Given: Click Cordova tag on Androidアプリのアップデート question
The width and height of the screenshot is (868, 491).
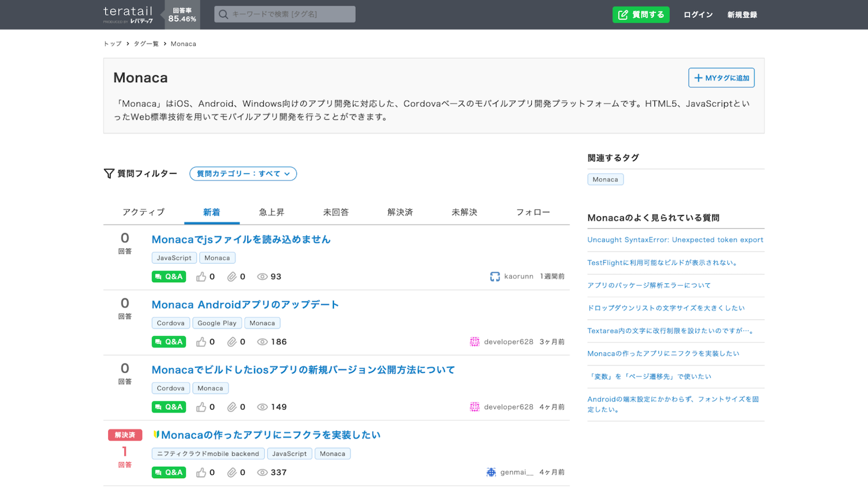Looking at the screenshot, I should coord(171,323).
